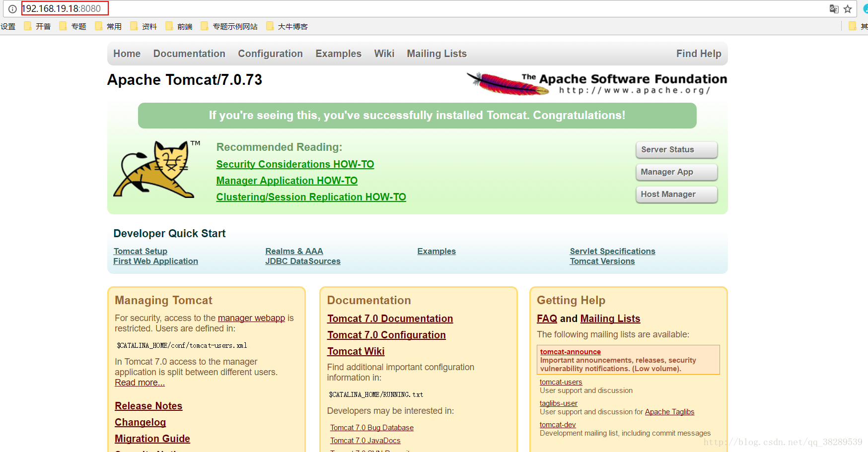This screenshot has width=868, height=452.
Task: Open the 专题 bookmark folder
Action: tap(72, 26)
